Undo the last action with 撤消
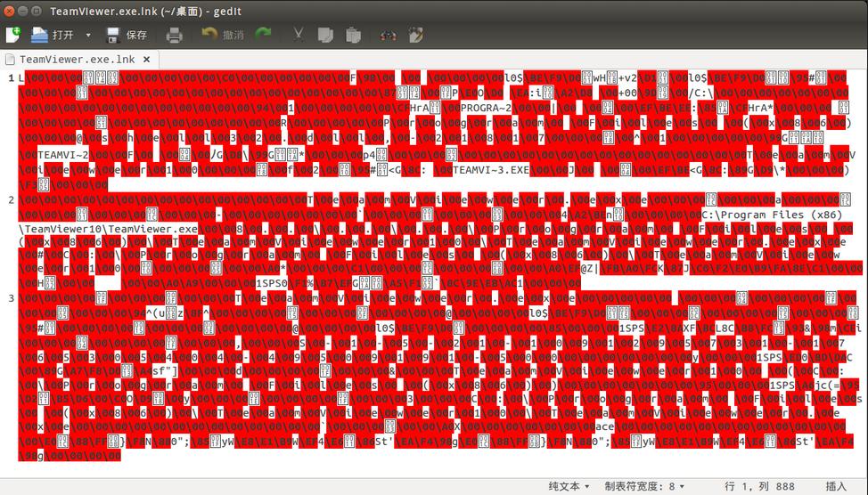Image resolution: width=868 pixels, height=495 pixels. (223, 35)
